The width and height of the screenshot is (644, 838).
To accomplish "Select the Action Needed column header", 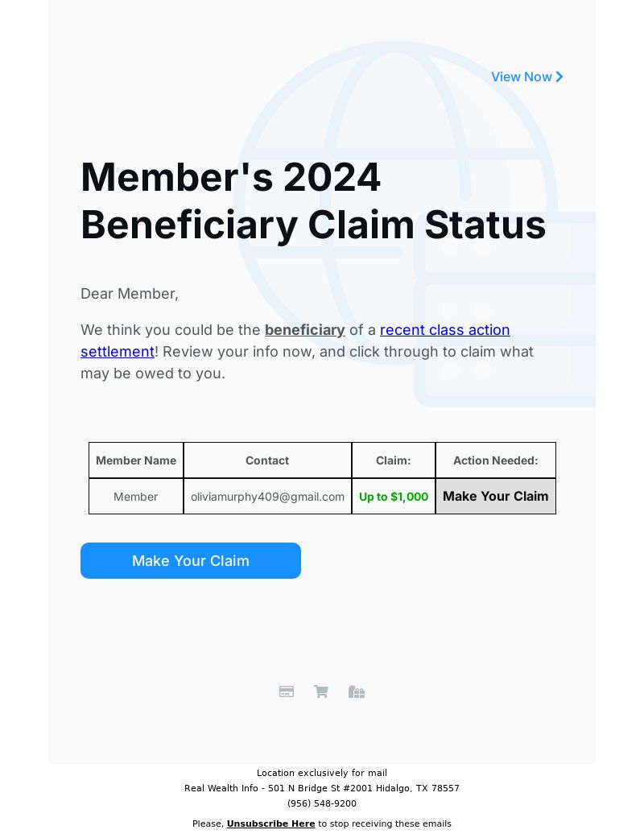I will pyautogui.click(x=495, y=460).
